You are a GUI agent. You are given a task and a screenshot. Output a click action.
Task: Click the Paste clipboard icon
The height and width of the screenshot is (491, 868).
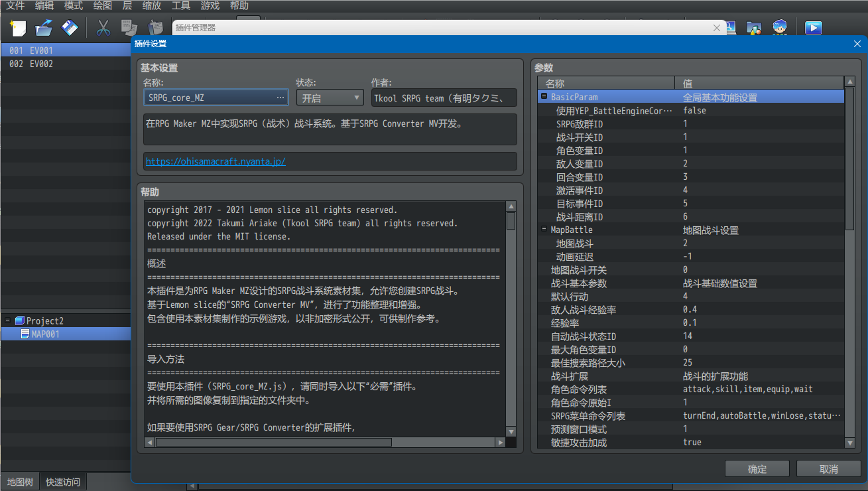[x=156, y=28]
